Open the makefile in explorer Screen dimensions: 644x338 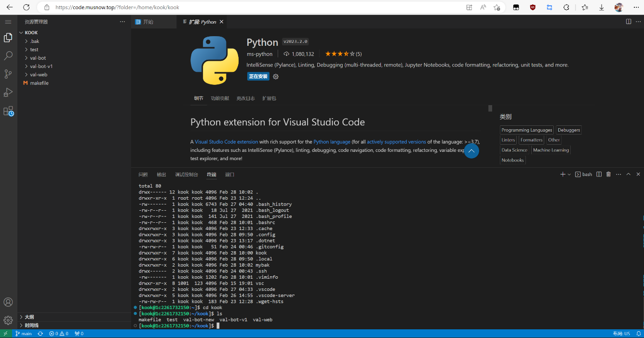tap(74, 83)
